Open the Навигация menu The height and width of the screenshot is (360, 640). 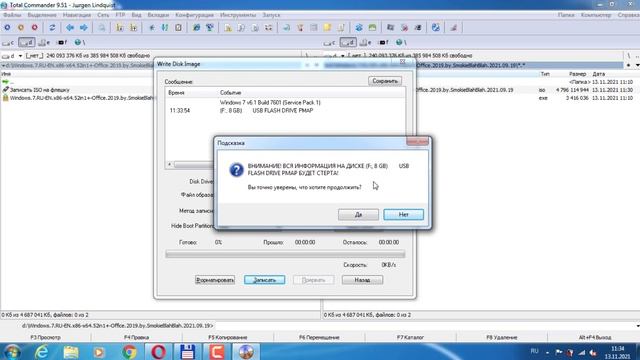pyautogui.click(x=77, y=15)
